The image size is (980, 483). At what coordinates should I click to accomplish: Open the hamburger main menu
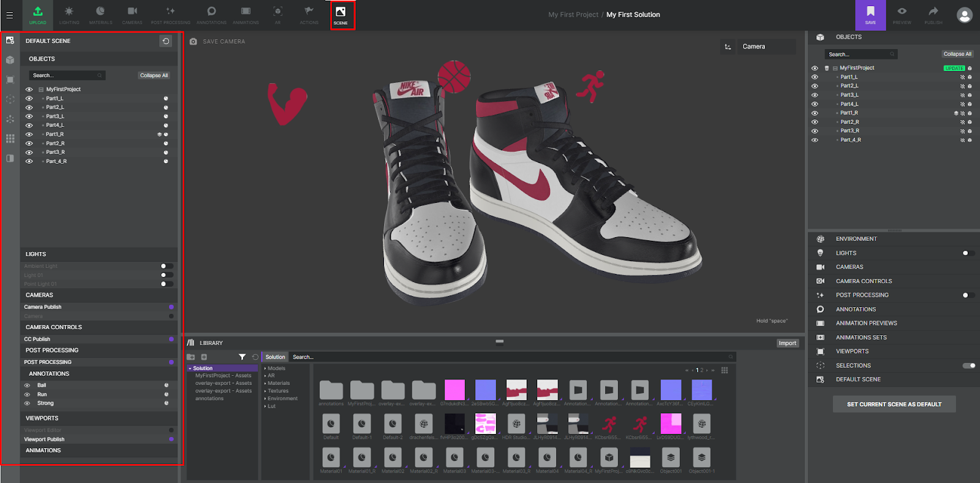(10, 15)
